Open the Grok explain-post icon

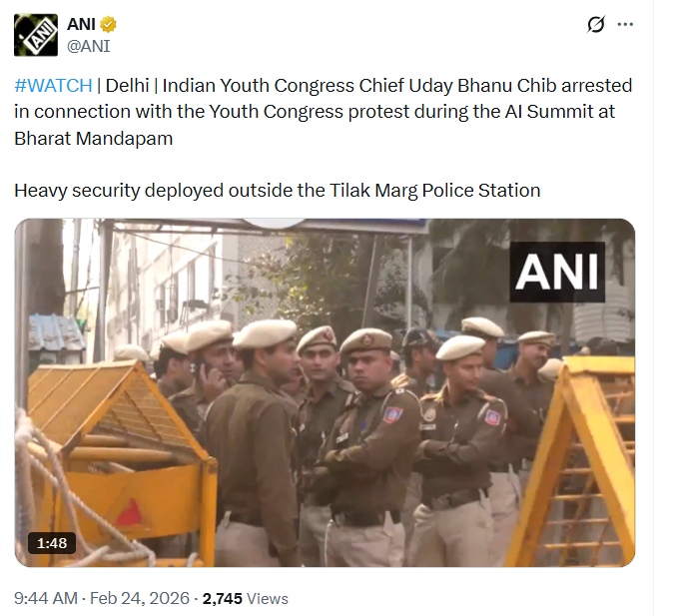click(596, 24)
